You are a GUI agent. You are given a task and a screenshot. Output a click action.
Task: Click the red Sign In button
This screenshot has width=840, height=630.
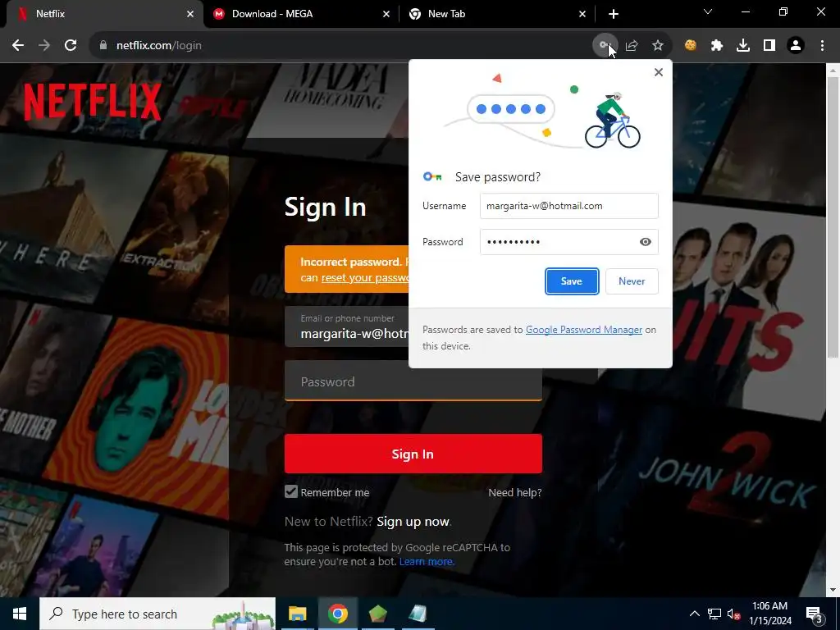pos(413,454)
